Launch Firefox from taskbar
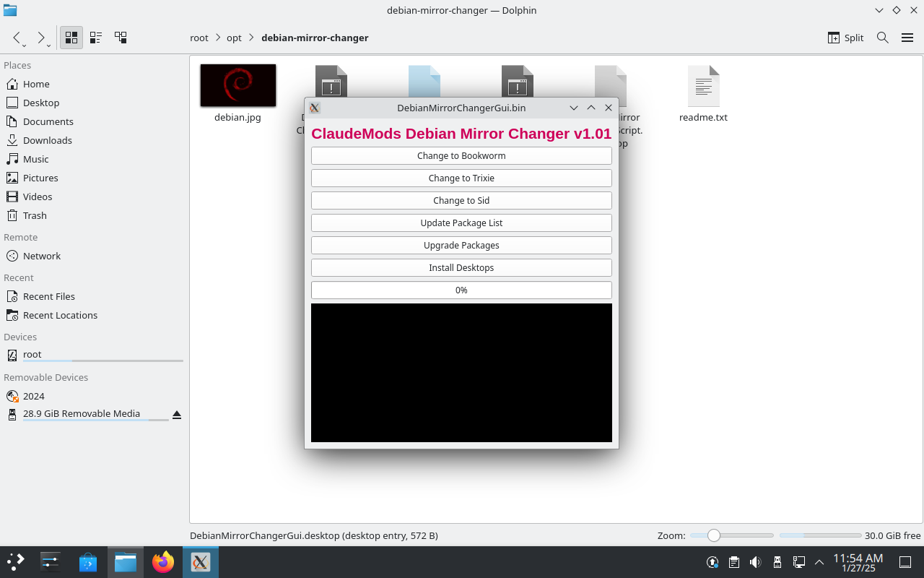Viewport: 924px width, 578px height. pyautogui.click(x=163, y=562)
